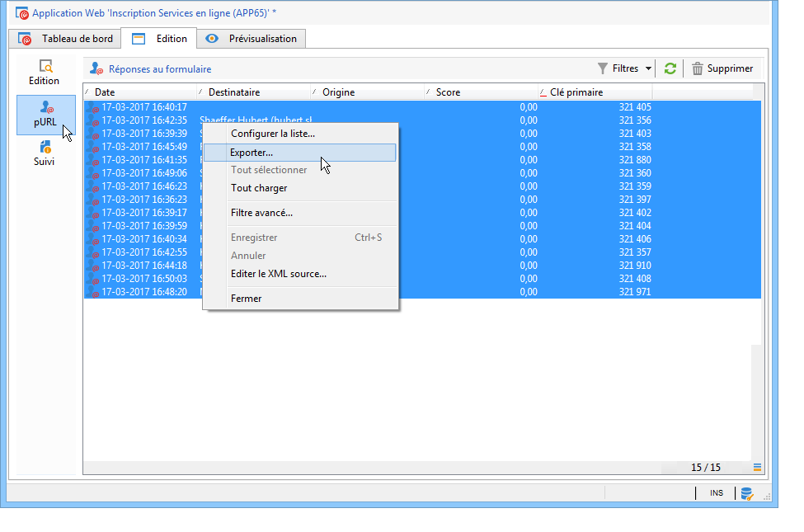Viewport: 804px width, 532px height.
Task: Select row dated 17-03-2017 16:36:23
Action: [422, 199]
